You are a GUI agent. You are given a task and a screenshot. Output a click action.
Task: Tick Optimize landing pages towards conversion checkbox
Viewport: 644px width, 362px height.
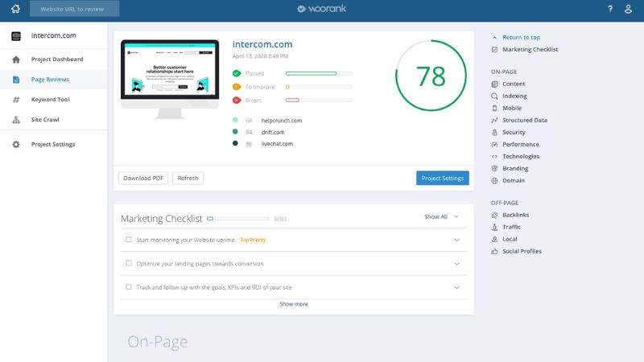129,263
